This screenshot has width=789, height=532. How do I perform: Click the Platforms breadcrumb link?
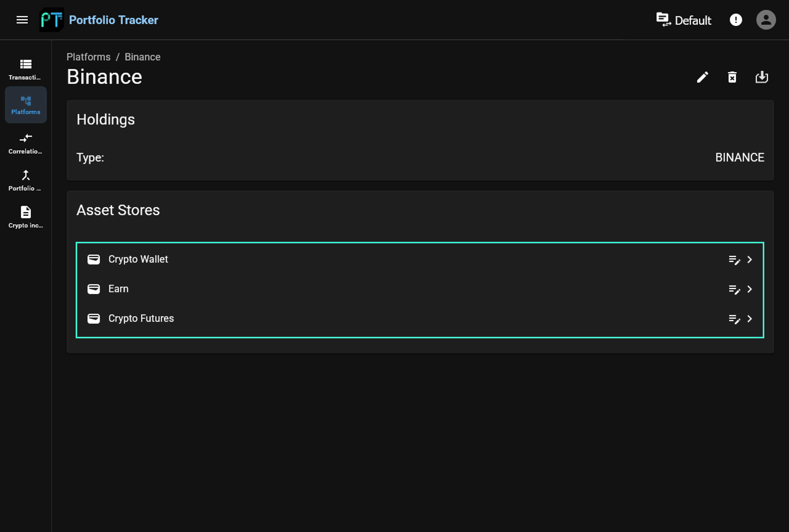coord(89,57)
